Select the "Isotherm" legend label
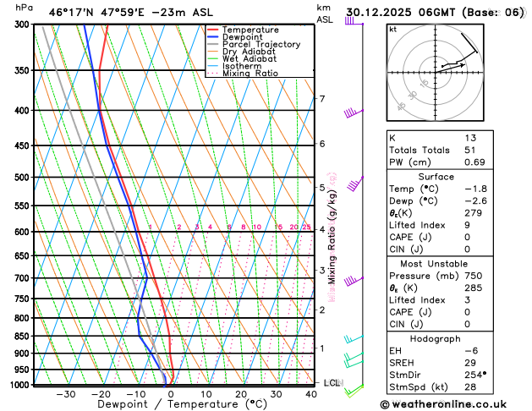This screenshot has height=411, width=532. tap(242, 66)
